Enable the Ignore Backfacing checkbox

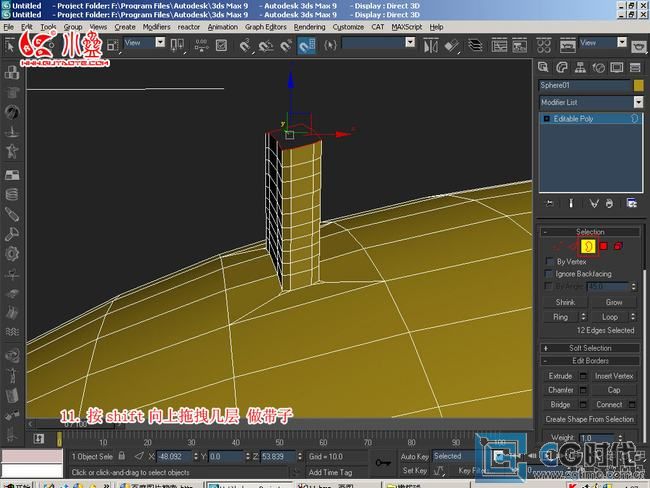pyautogui.click(x=549, y=274)
